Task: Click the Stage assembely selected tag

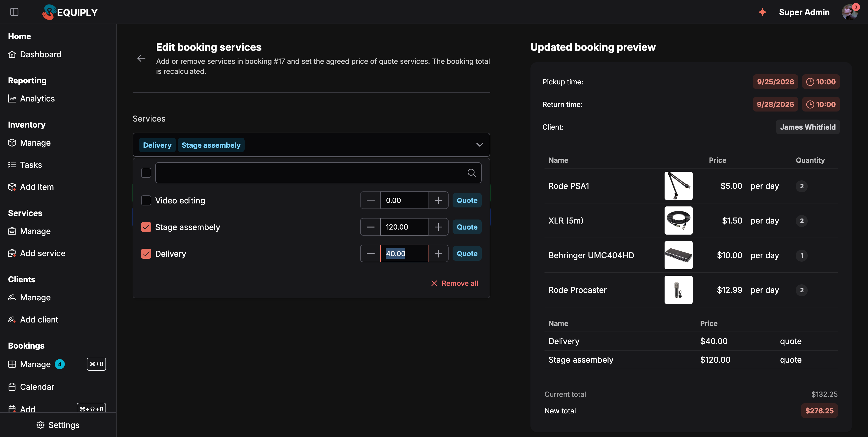Action: pos(211,145)
